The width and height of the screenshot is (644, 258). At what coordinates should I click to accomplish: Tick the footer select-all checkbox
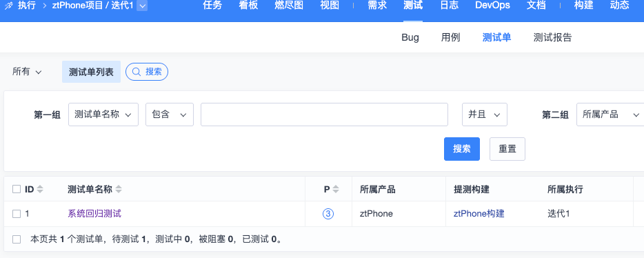[17, 239]
